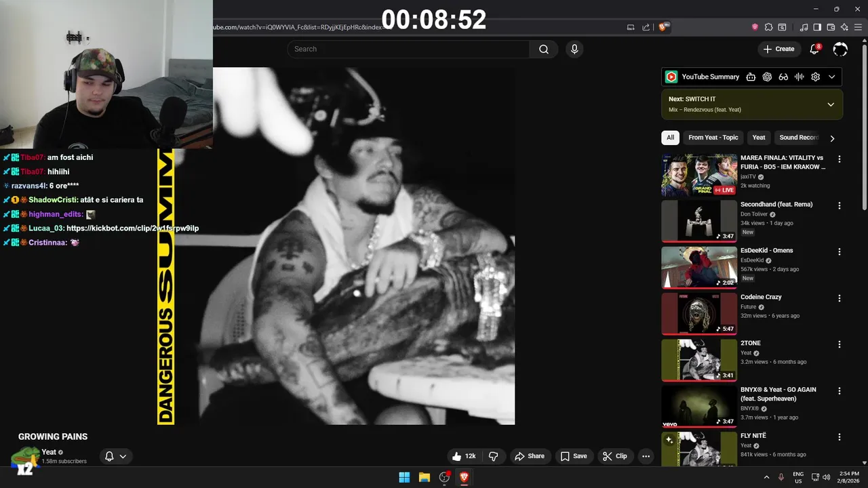Open options menu for Codeine Crazy video
The width and height of the screenshot is (868, 488).
840,298
